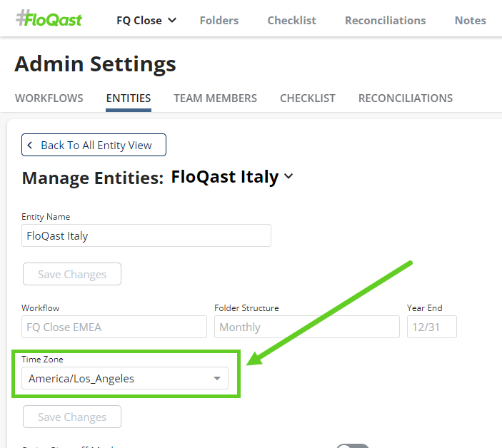Expand the FloQast Italy entity selector chevron
This screenshot has width=502, height=448.
[288, 177]
